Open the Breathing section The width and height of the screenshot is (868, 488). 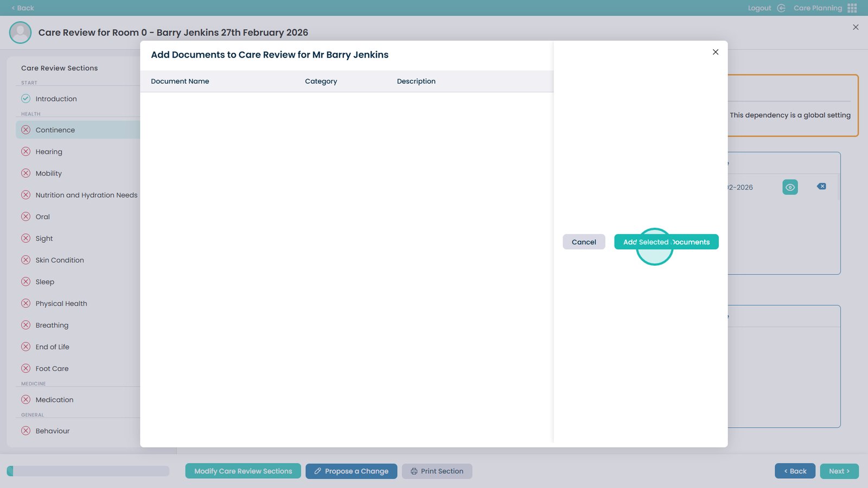coord(52,325)
